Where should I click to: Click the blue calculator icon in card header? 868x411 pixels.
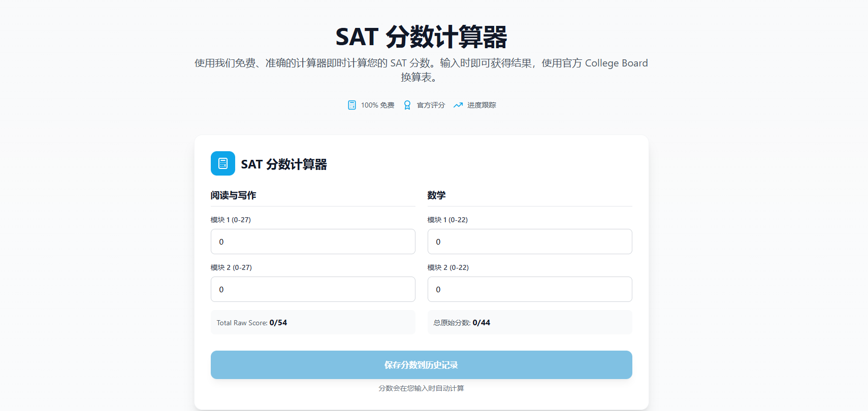(x=222, y=163)
